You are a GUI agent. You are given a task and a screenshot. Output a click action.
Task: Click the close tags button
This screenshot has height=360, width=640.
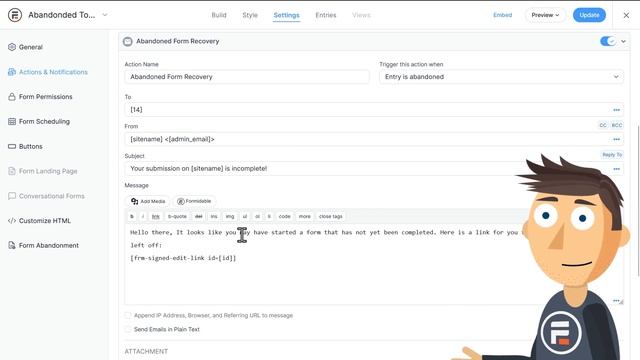(331, 216)
